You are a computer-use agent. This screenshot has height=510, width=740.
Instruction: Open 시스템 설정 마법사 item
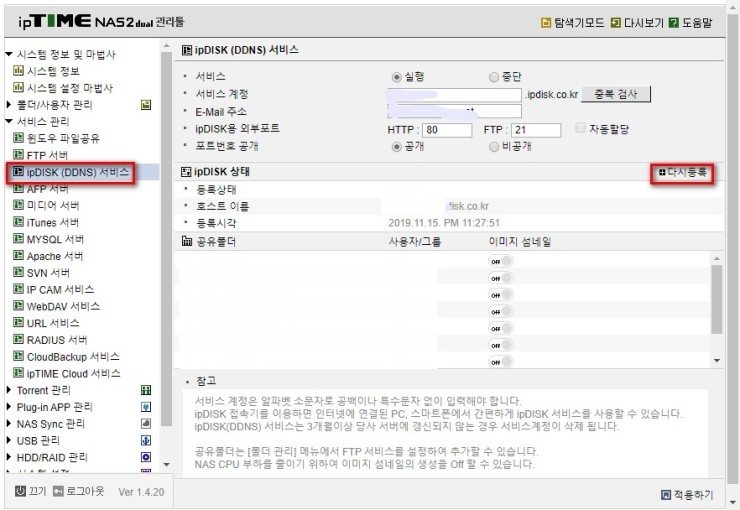[x=69, y=88]
